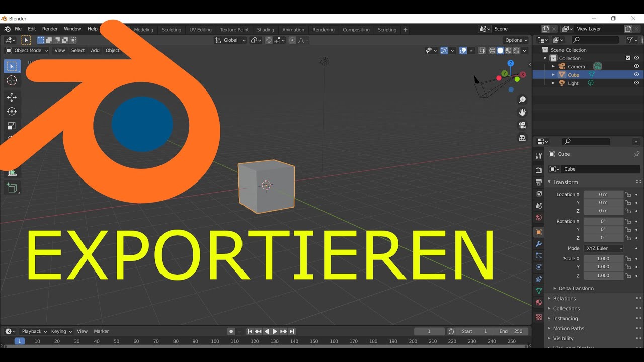Image resolution: width=644 pixels, height=362 pixels.
Task: Open the Object Constraints properties tab
Action: pos(539,279)
